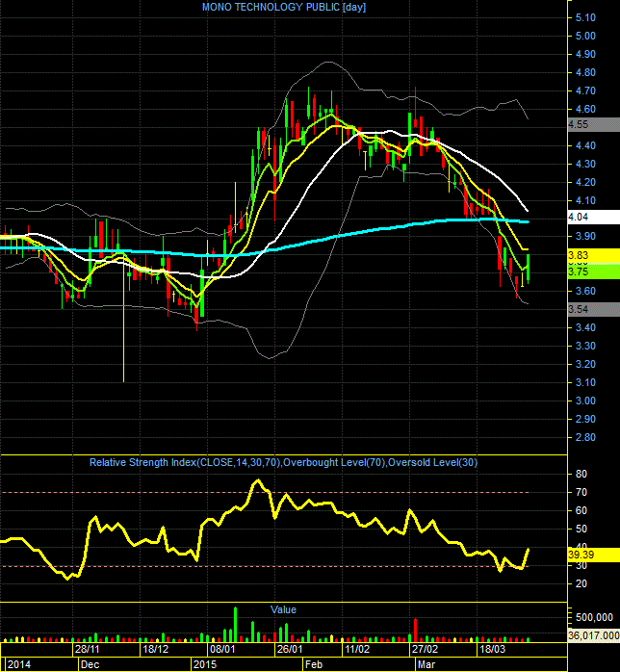The height and width of the screenshot is (672, 620).
Task: Click the 2015 year label
Action: tap(205, 664)
